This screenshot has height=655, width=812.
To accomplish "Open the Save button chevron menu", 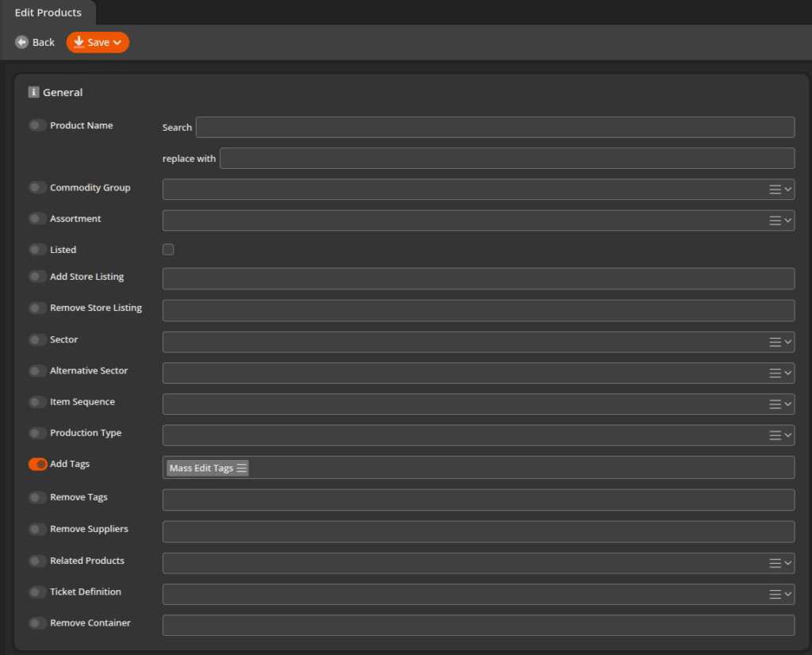I will coord(117,43).
